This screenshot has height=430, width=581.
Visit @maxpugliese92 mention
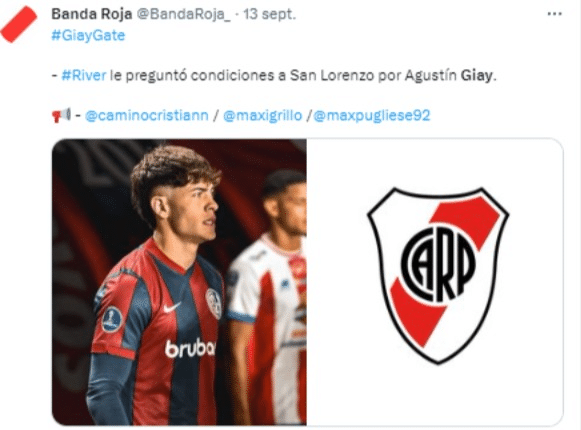[x=372, y=115]
